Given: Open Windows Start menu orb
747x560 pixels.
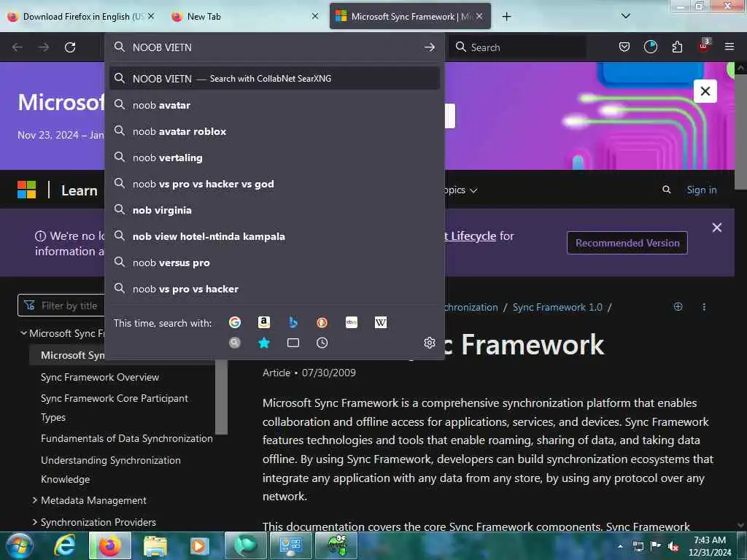Looking at the screenshot, I should click(x=20, y=545).
